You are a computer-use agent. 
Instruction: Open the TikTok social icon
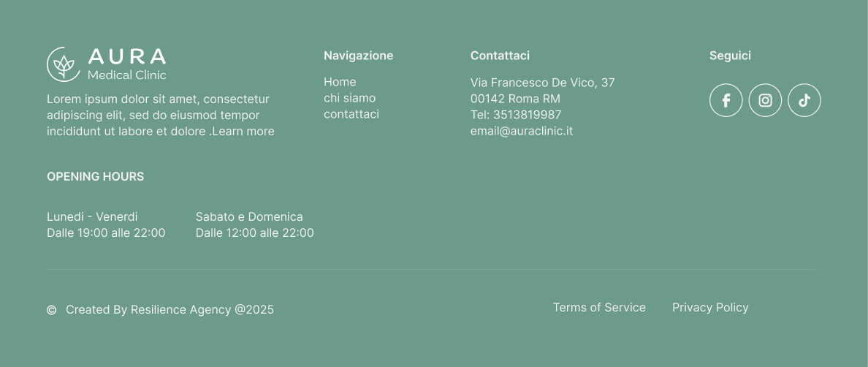(x=804, y=100)
